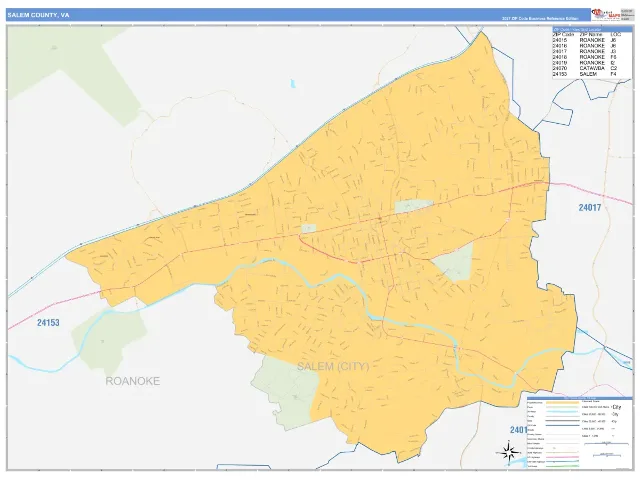Click the light blue water swatch in legend
This screenshot has height=480, width=640.
(562, 411)
